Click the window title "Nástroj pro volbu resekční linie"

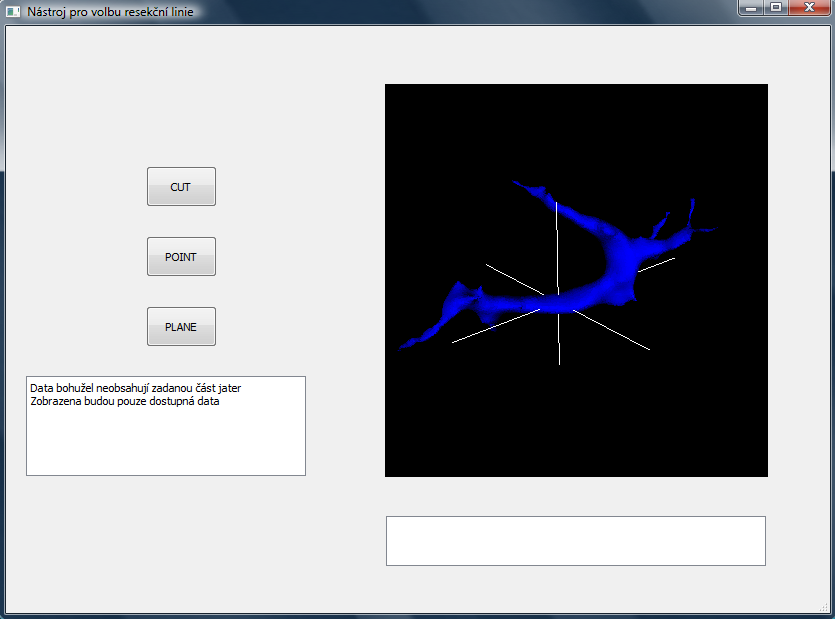110,12
